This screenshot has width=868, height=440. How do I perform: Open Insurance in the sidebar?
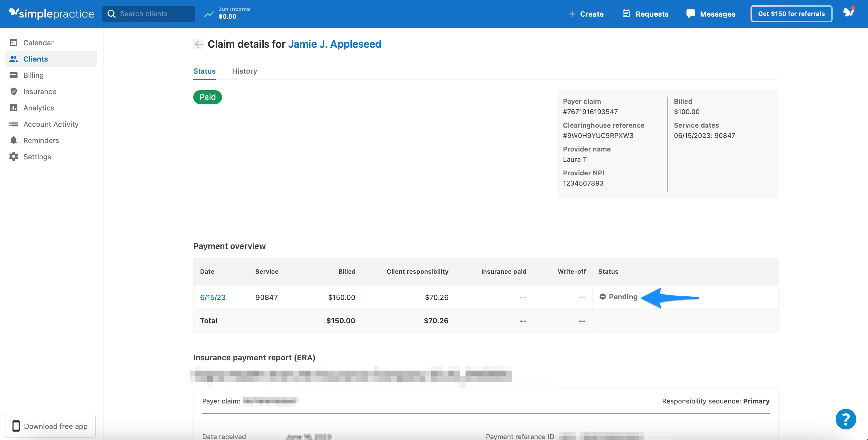[x=50, y=91]
